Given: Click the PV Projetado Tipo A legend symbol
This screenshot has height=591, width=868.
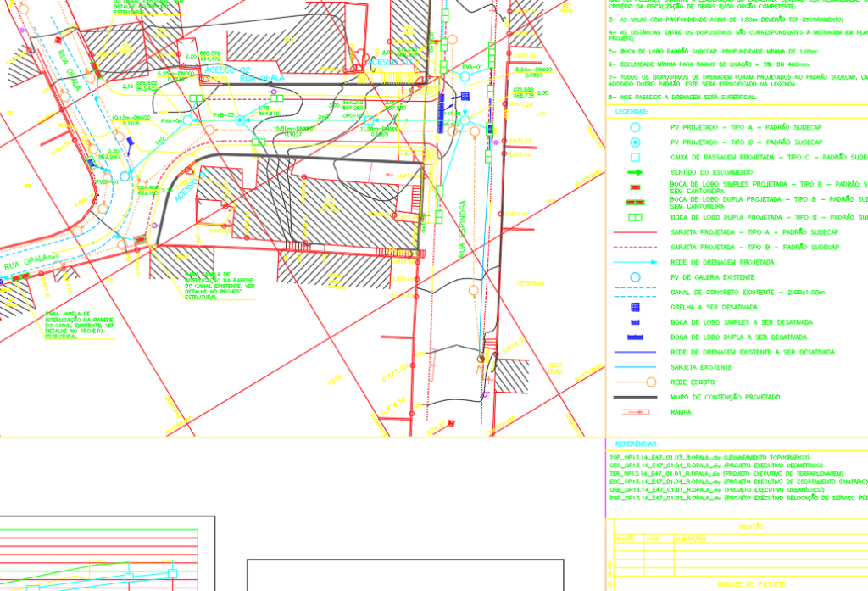Looking at the screenshot, I should [x=635, y=126].
